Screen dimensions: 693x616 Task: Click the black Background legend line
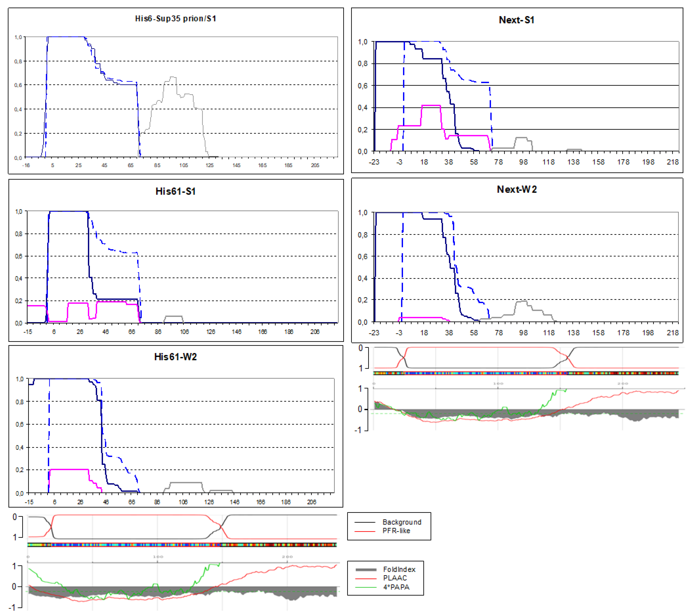(x=365, y=522)
